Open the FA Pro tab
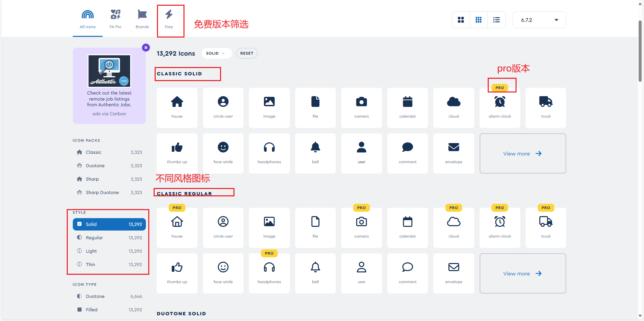The height and width of the screenshot is (321, 644). tap(115, 18)
